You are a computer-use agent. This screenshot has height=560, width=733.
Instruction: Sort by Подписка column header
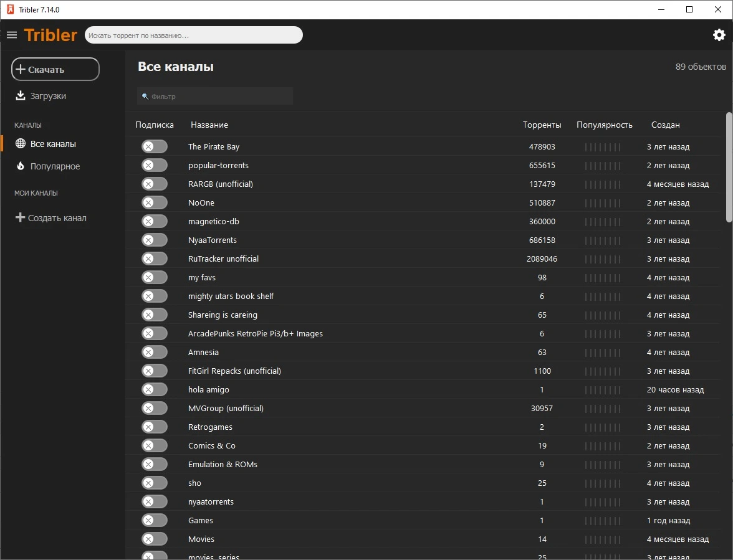pyautogui.click(x=155, y=125)
